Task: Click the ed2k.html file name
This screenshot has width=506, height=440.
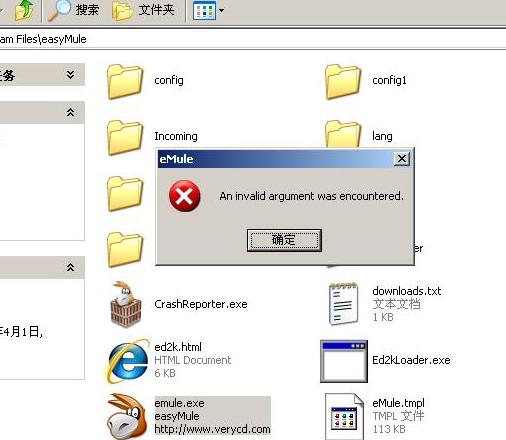Action: 178,347
